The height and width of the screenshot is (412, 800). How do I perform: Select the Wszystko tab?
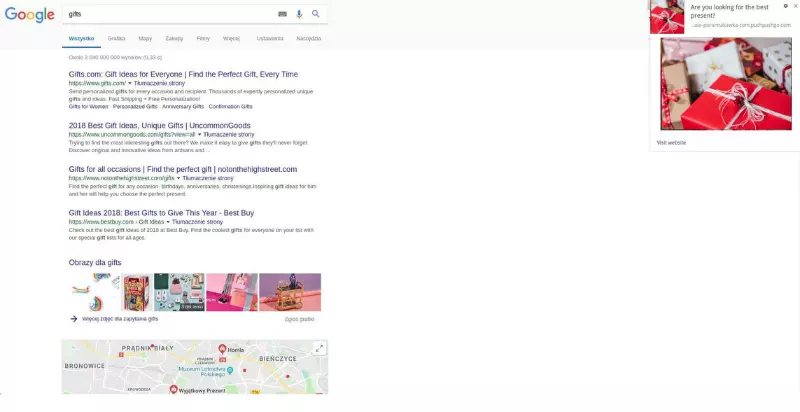[x=82, y=39]
